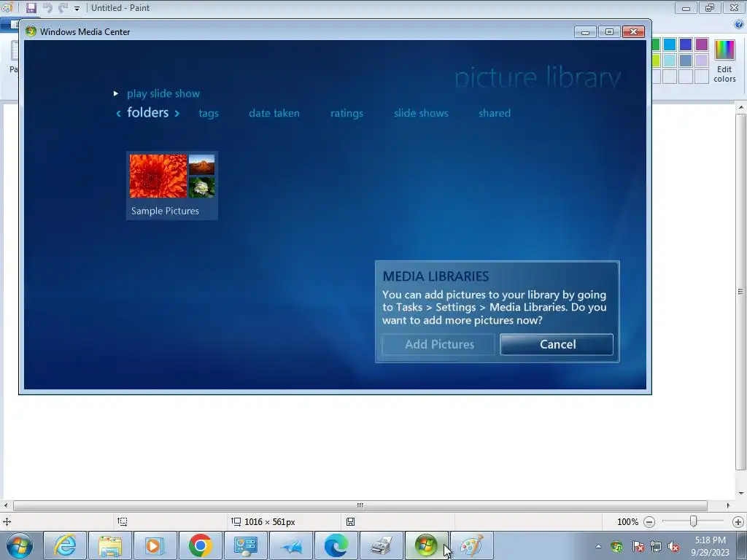Select the light turquoise swatch in Paint palette

pos(670,61)
